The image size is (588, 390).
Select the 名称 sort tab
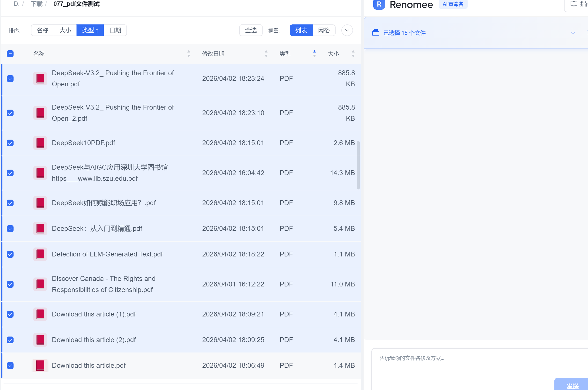point(43,30)
